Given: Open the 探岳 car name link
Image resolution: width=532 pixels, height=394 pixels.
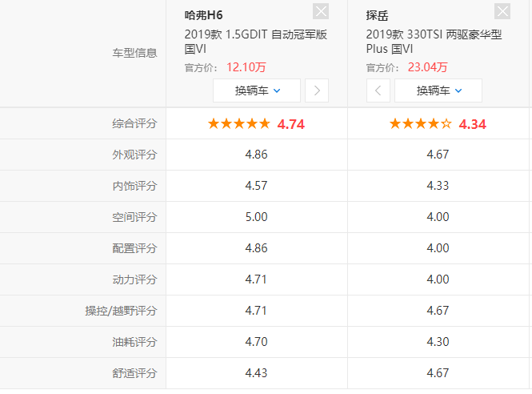Looking at the screenshot, I should (x=379, y=15).
